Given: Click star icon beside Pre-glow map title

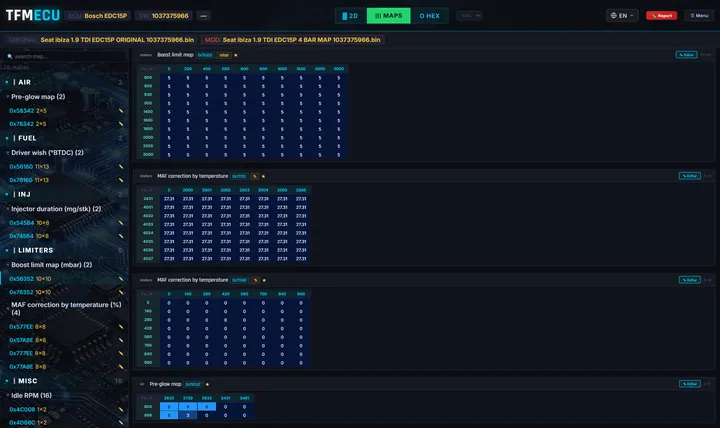Looking at the screenshot, I should click(208, 384).
